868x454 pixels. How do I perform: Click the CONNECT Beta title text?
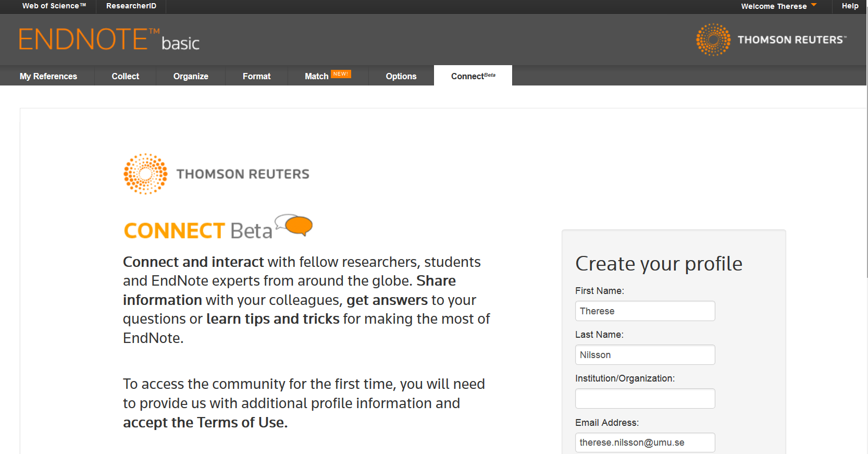click(x=198, y=231)
